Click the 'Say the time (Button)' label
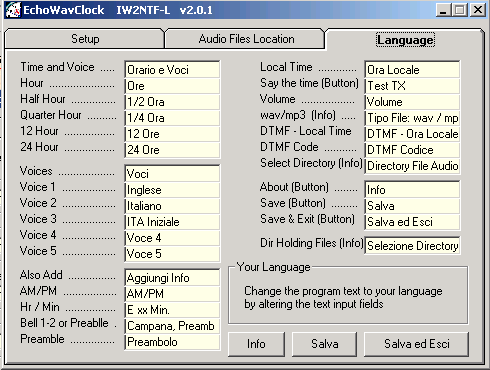Image resolution: width=490 pixels, height=370 pixels. point(309,83)
